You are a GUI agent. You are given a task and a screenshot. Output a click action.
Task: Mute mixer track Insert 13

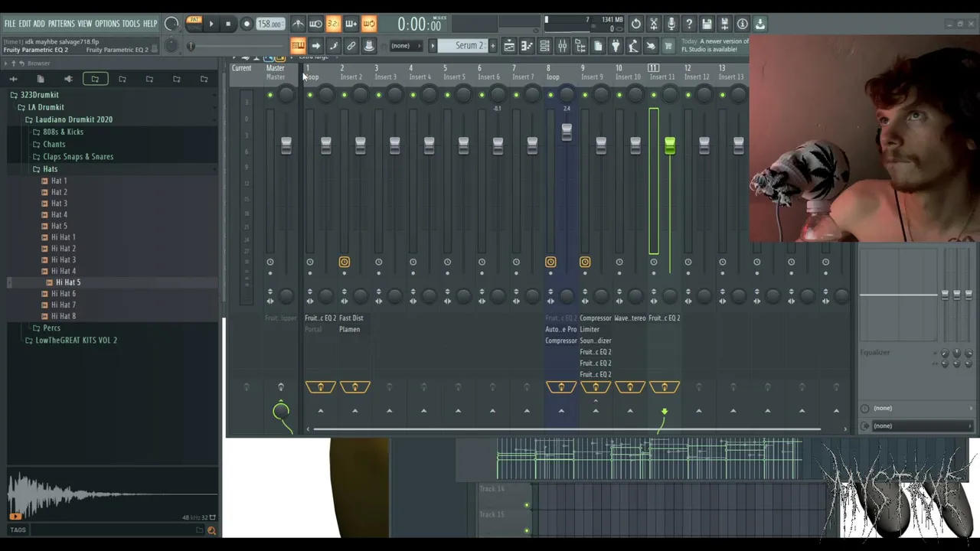point(723,95)
